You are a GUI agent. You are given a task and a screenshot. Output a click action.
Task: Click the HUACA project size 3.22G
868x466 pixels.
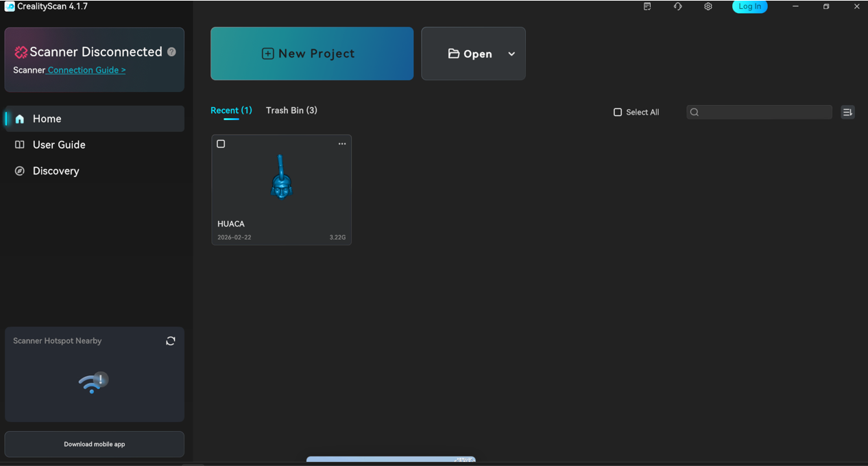point(337,237)
